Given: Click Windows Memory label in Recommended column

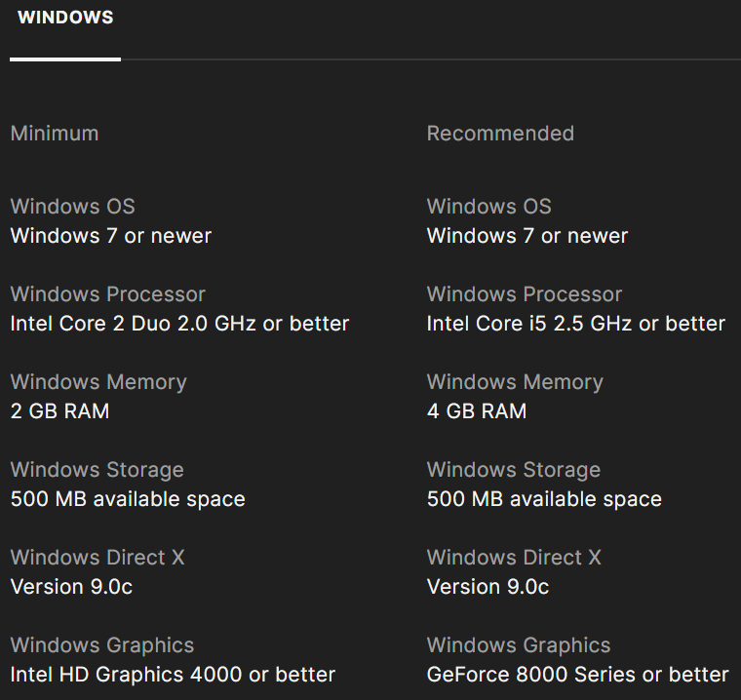Looking at the screenshot, I should pyautogui.click(x=515, y=382).
